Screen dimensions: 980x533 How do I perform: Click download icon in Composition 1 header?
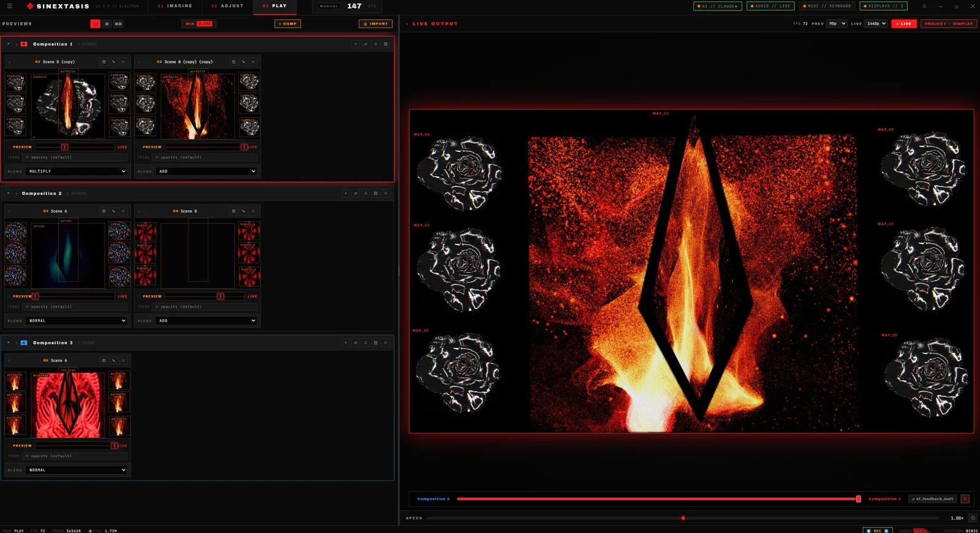click(x=375, y=44)
